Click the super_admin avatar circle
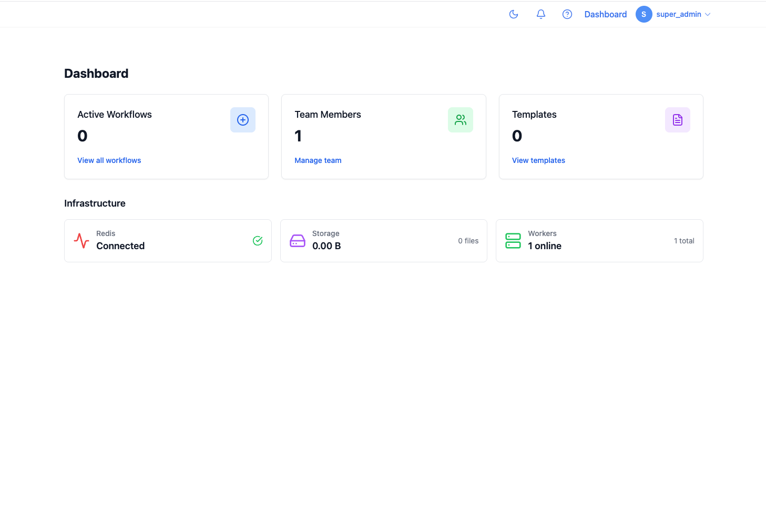This screenshot has width=766, height=532. coord(644,14)
